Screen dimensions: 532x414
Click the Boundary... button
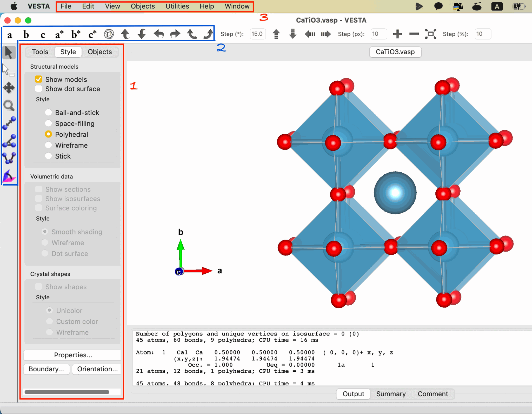46,369
